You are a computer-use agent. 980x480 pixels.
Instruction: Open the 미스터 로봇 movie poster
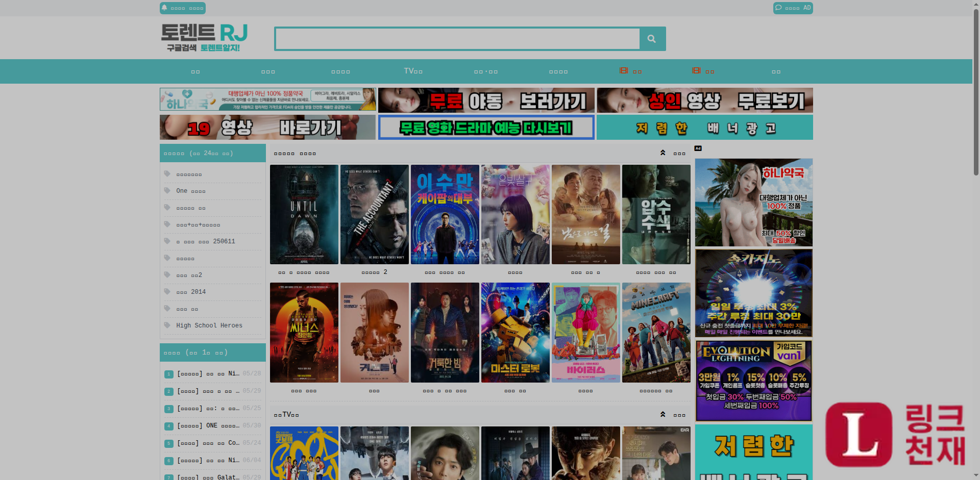coord(516,333)
